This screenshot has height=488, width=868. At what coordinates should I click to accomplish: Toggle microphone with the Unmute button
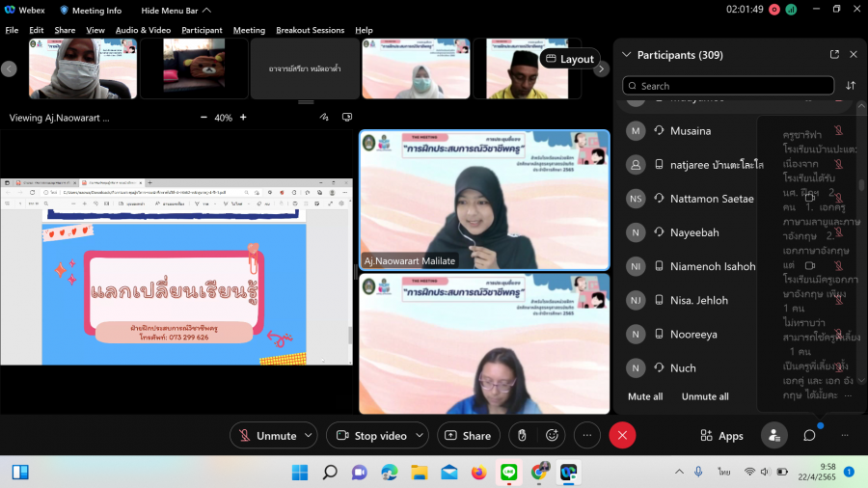267,436
